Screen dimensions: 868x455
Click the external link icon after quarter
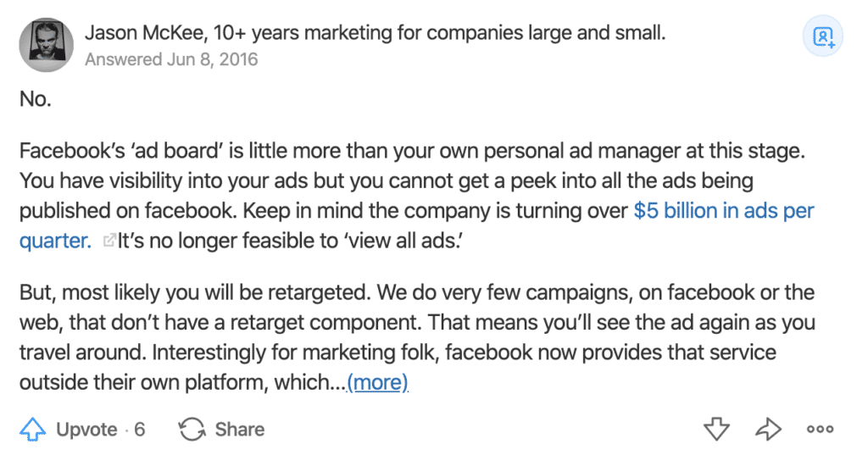tap(109, 241)
